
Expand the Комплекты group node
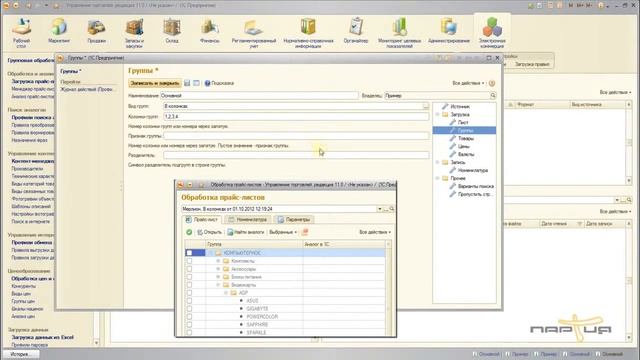[218, 261]
